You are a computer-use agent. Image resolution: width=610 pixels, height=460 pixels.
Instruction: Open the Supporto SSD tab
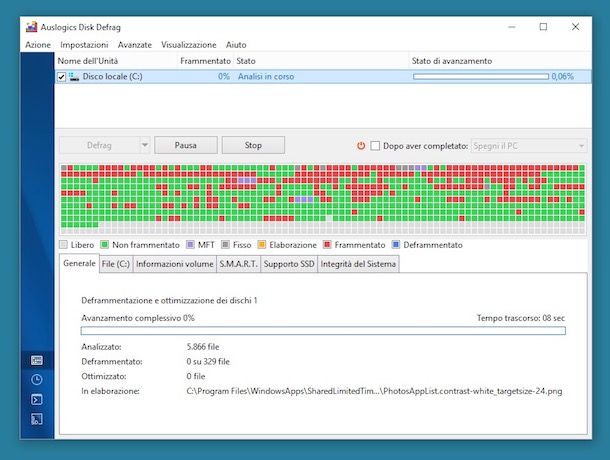point(289,264)
